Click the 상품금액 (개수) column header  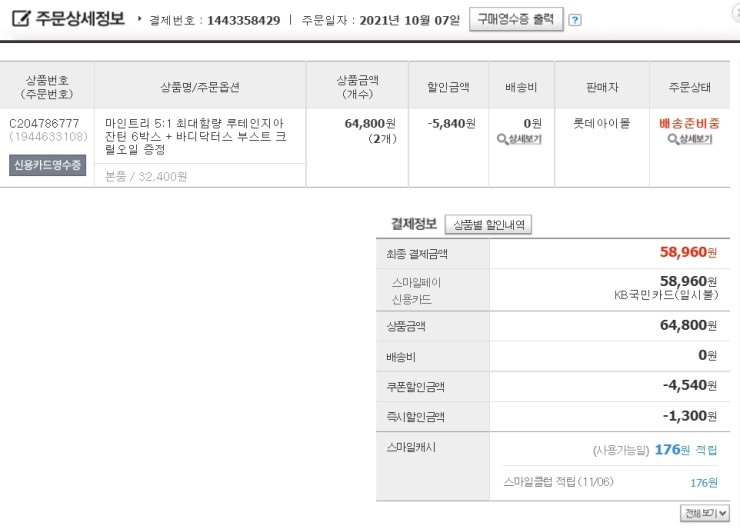pos(357,87)
